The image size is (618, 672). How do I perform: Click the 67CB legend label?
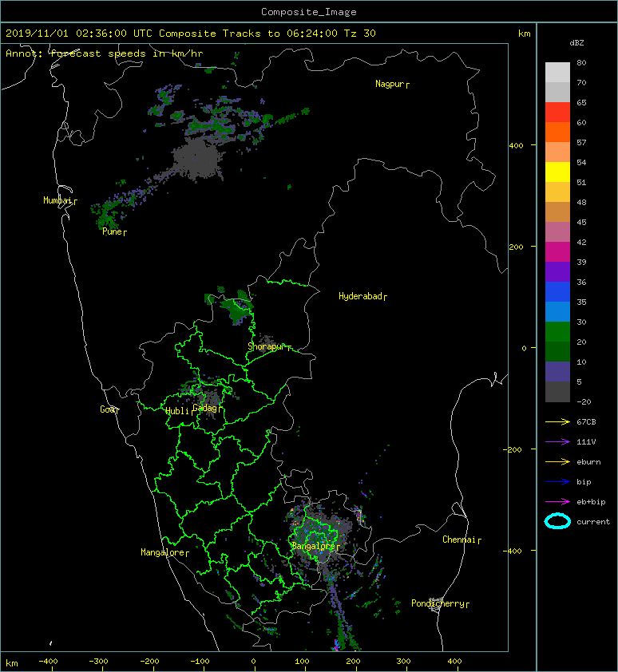[x=586, y=421]
